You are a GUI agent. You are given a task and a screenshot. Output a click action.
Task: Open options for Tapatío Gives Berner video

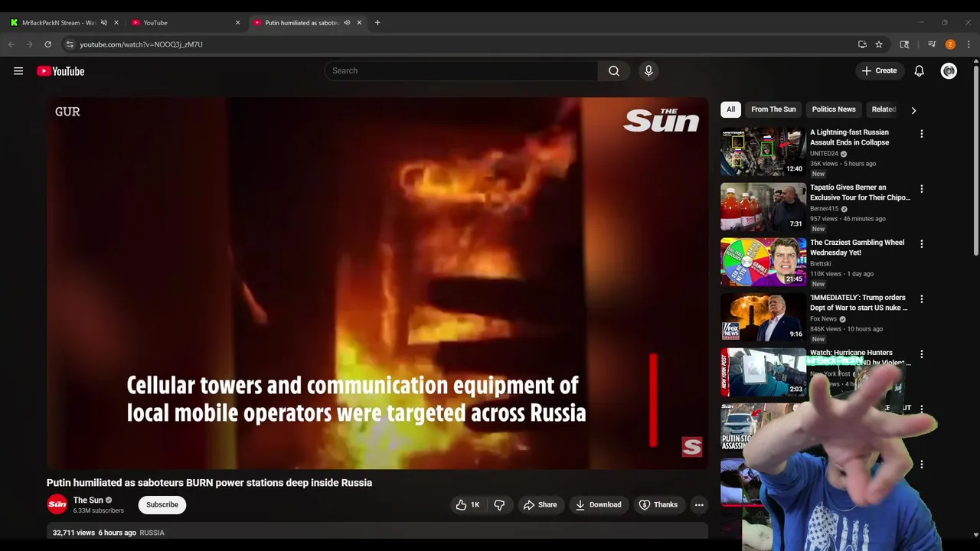(922, 188)
